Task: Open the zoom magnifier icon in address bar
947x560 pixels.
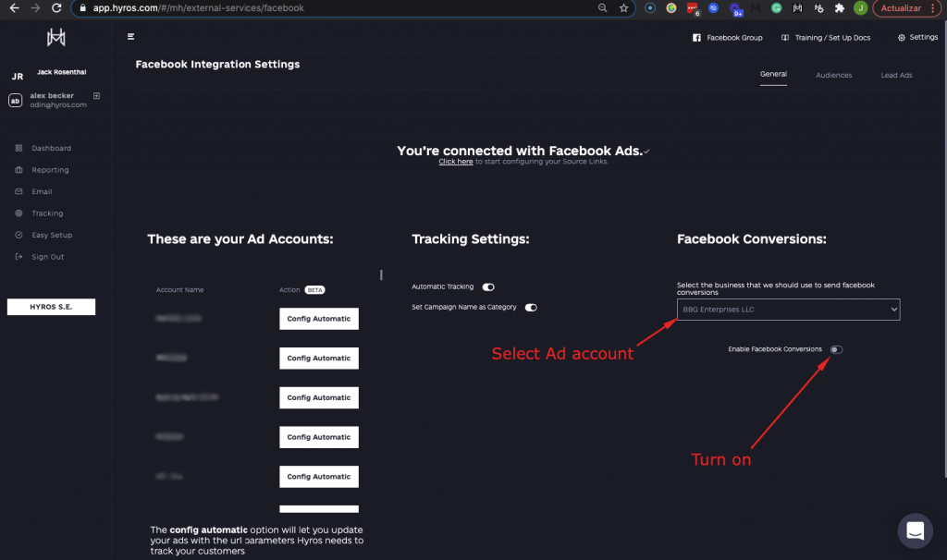Action: pos(602,7)
